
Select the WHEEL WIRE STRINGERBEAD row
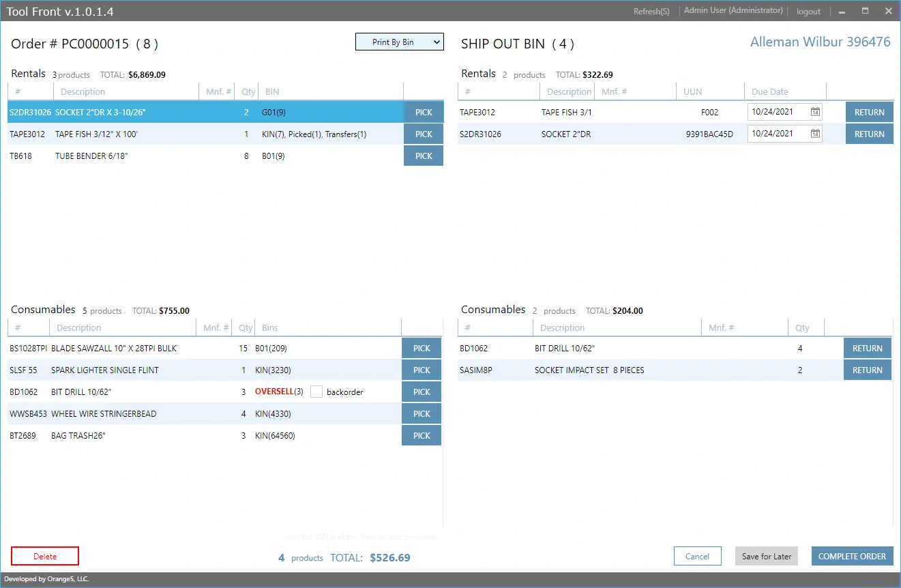pos(104,414)
